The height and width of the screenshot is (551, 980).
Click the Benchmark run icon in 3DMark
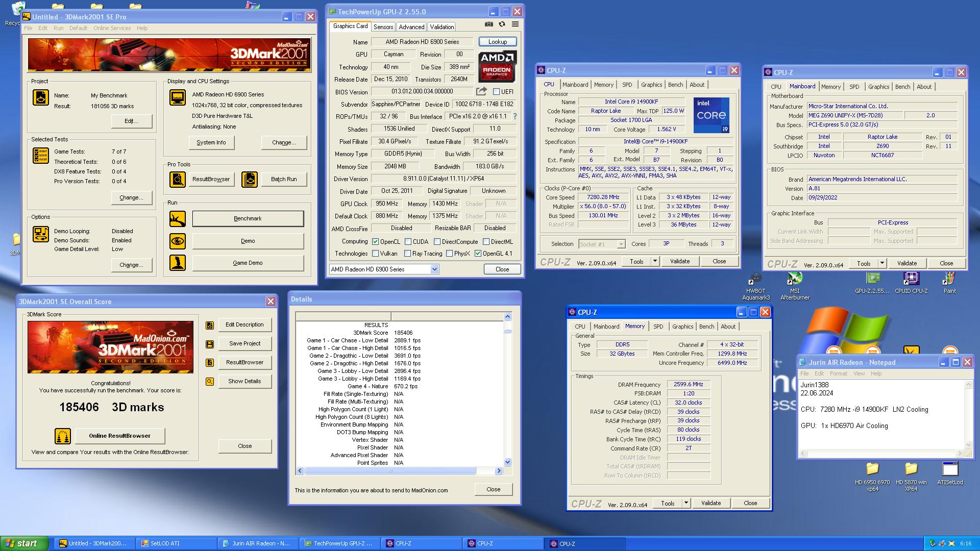[178, 219]
